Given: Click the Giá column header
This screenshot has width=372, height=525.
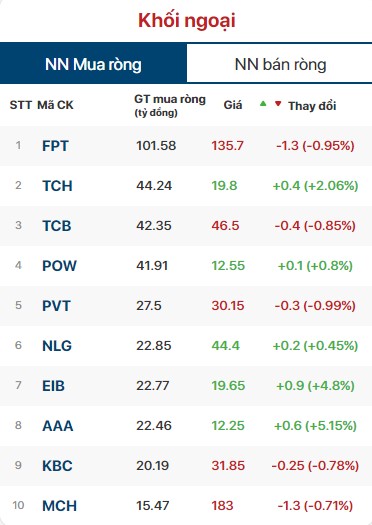Looking at the screenshot, I should tap(233, 105).
